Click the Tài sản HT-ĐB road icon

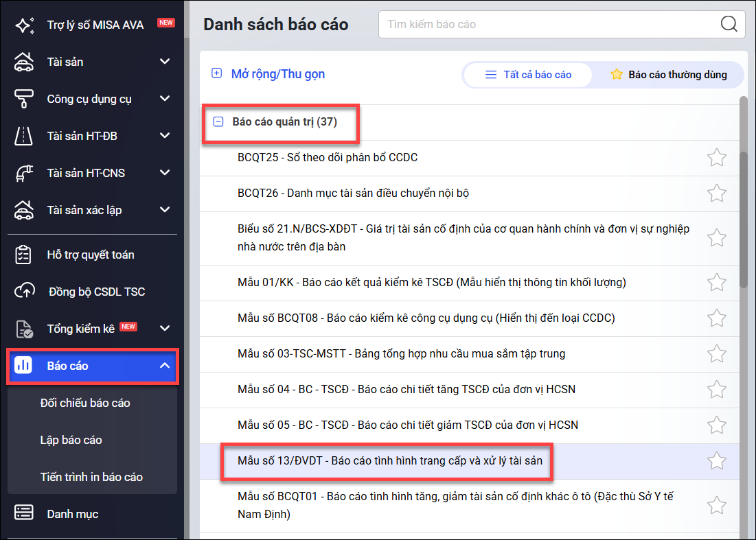pos(24,136)
